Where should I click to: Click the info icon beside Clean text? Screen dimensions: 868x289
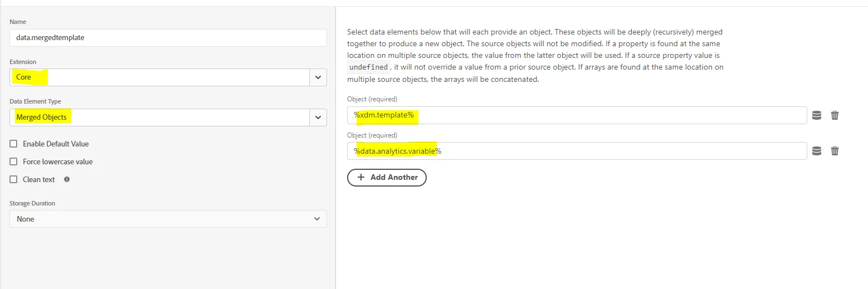[67, 179]
